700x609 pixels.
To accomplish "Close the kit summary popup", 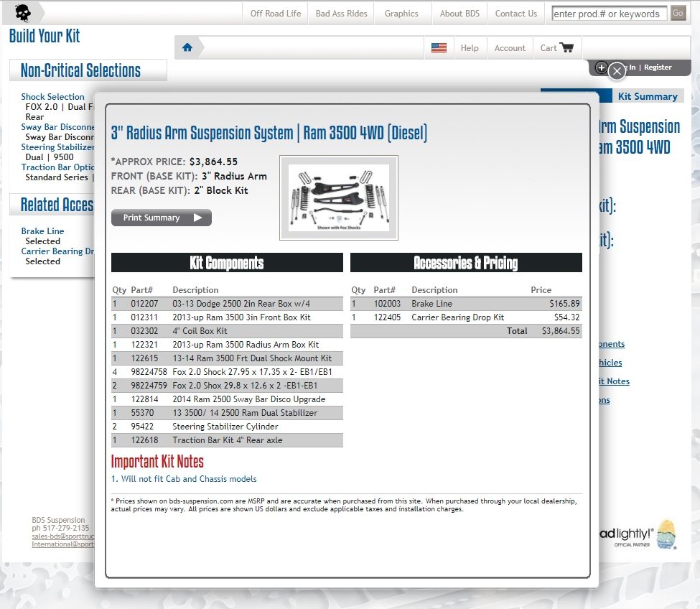I will [x=617, y=71].
